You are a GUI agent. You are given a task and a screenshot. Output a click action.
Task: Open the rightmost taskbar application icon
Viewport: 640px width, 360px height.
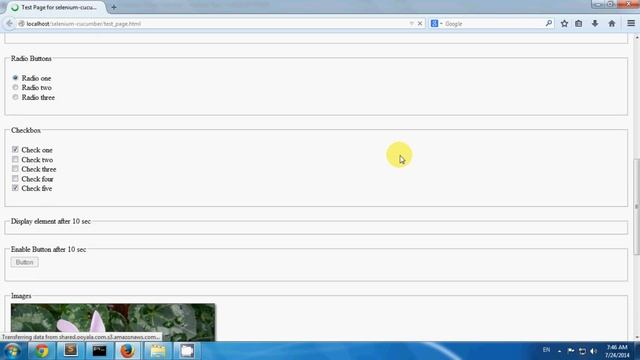pos(187,351)
